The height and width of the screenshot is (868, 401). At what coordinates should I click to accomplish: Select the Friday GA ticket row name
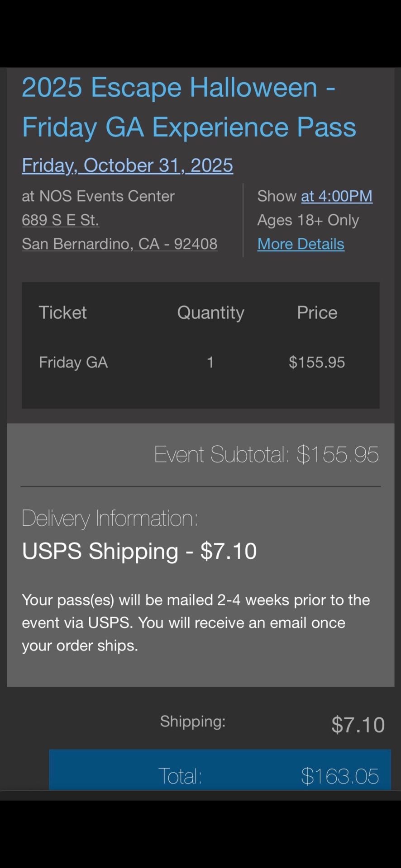73,362
